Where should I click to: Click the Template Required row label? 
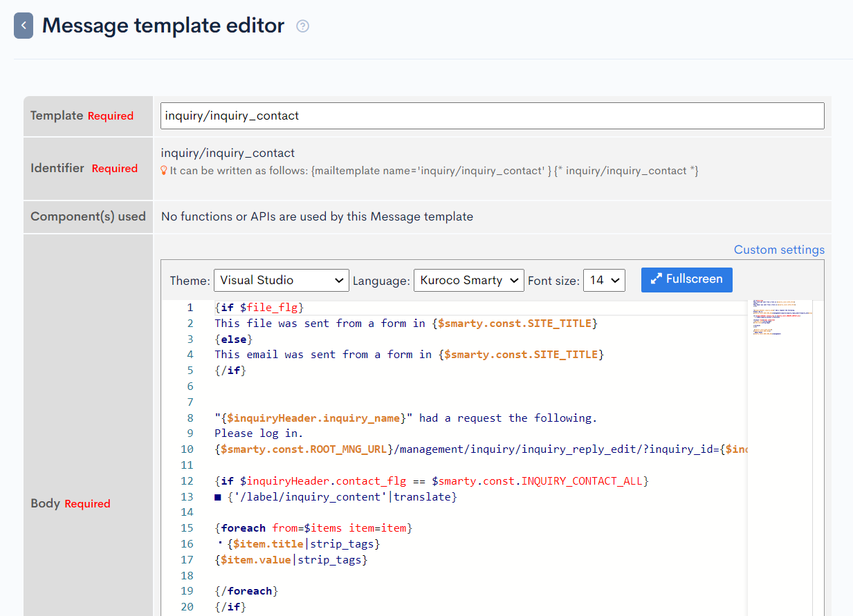(82, 115)
